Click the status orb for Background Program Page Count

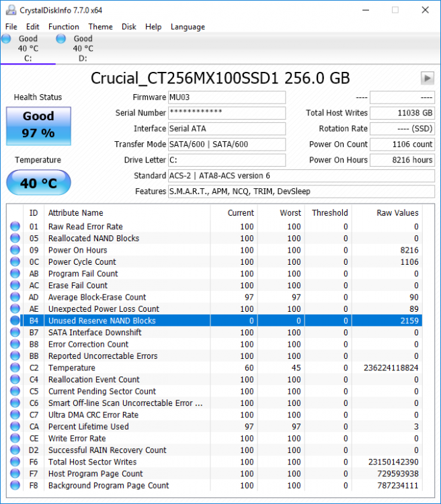pos(15,485)
